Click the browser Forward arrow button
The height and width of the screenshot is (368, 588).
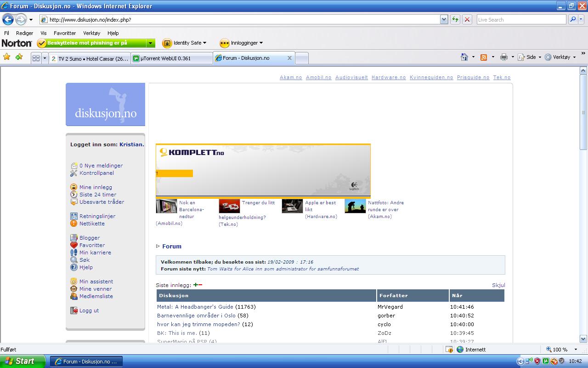[x=21, y=19]
